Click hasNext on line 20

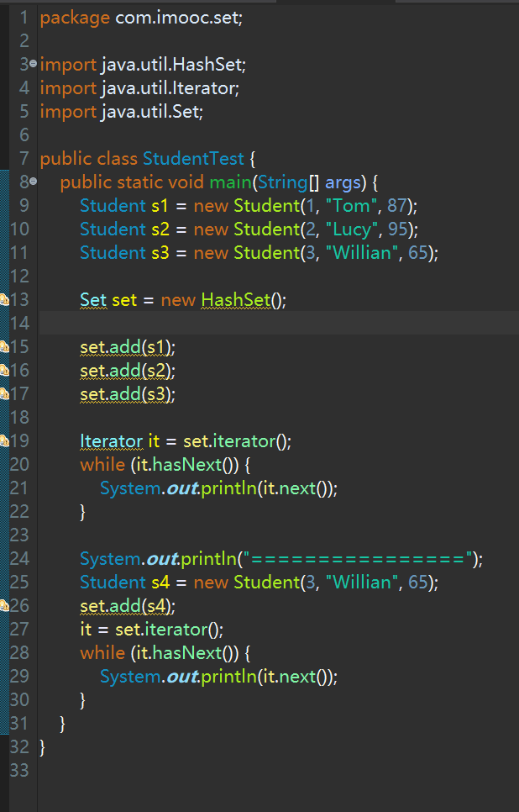pyautogui.click(x=187, y=465)
